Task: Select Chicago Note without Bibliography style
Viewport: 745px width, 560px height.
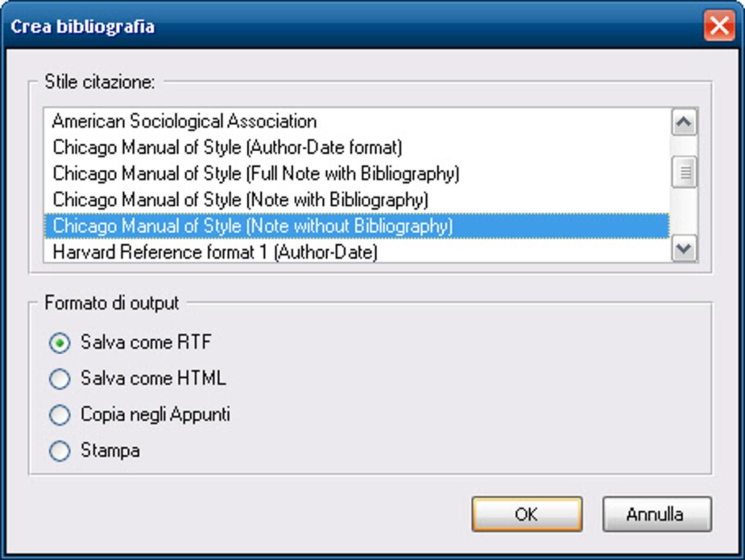Action: (253, 226)
